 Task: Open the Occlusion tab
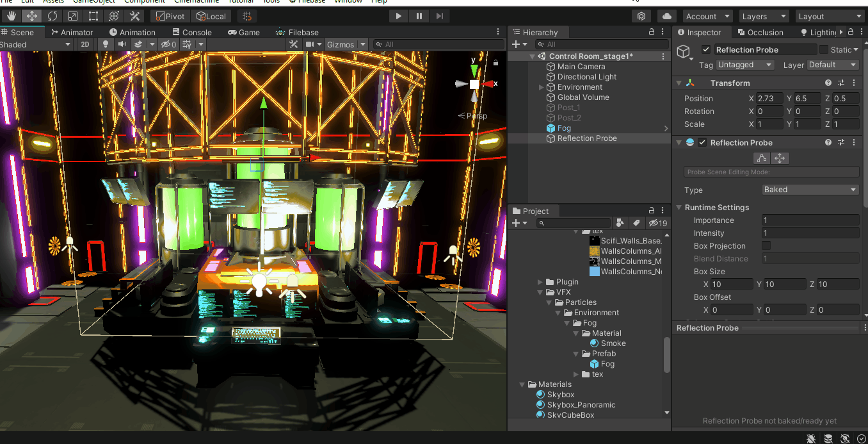pyautogui.click(x=760, y=32)
